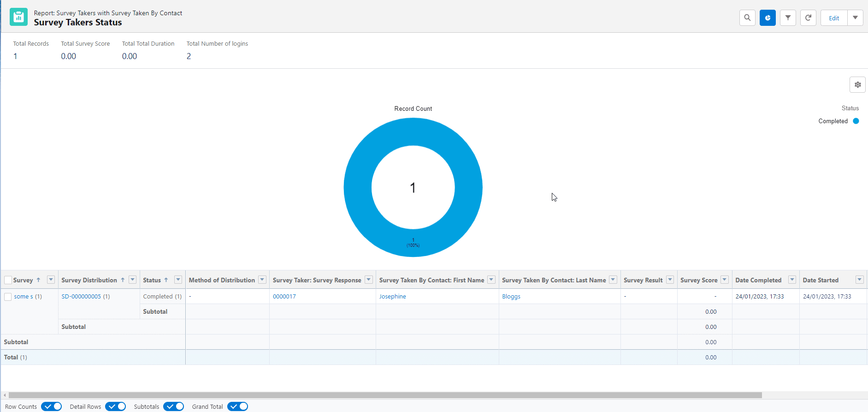868x412 pixels.
Task: Toggle Subtotals switch off
Action: click(173, 406)
